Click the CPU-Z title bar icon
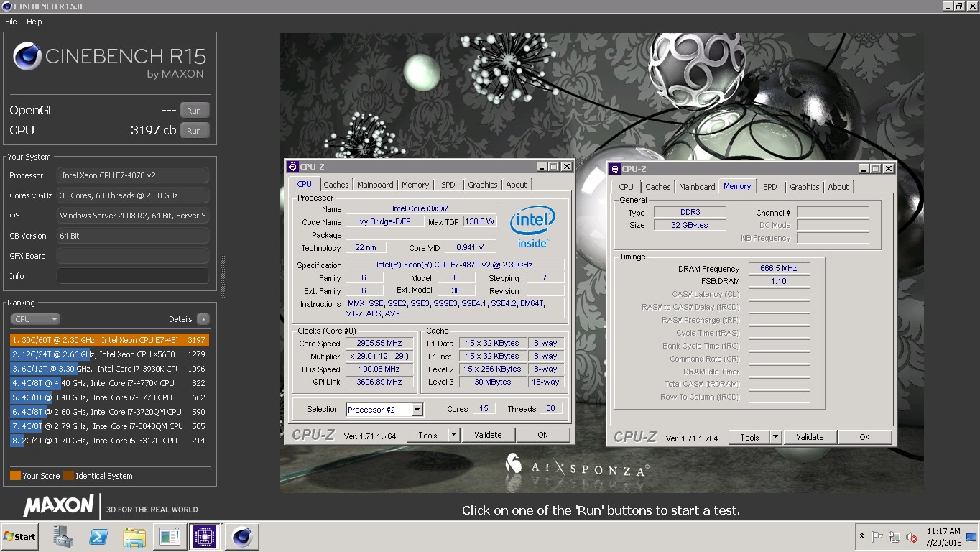Screen dimensions: 980x552 (x=292, y=166)
